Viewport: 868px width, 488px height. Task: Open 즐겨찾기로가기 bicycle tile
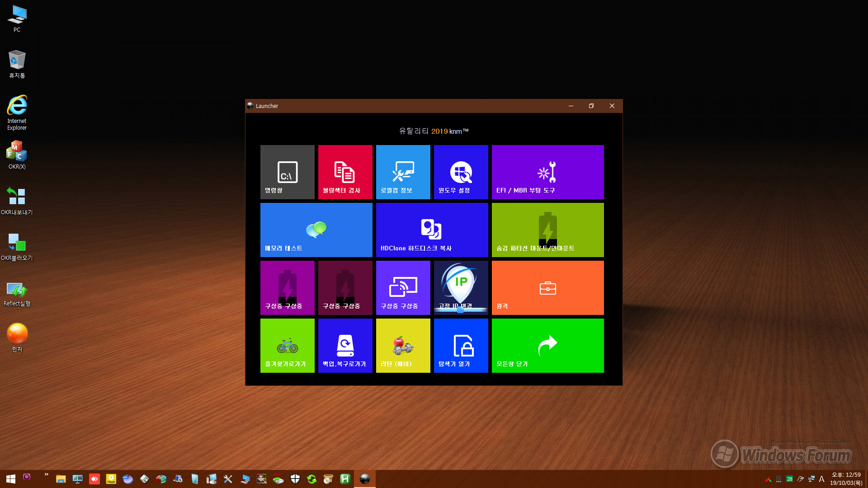pos(287,346)
